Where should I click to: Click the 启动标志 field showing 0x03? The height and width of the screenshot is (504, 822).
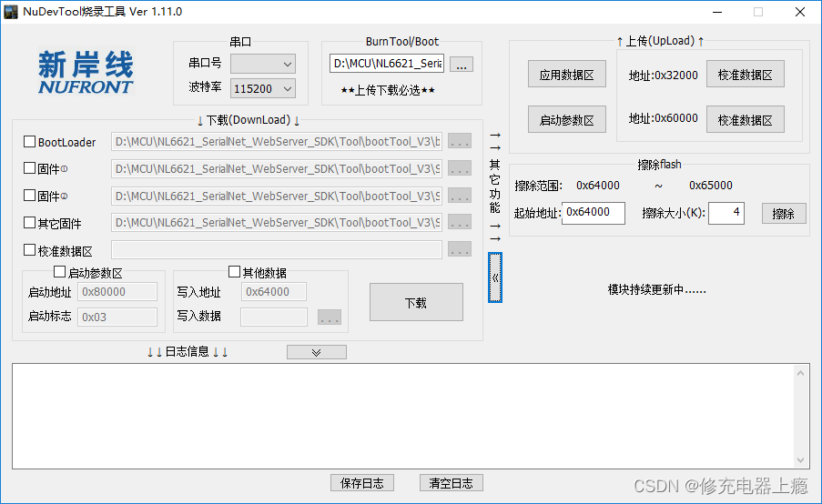click(x=117, y=317)
